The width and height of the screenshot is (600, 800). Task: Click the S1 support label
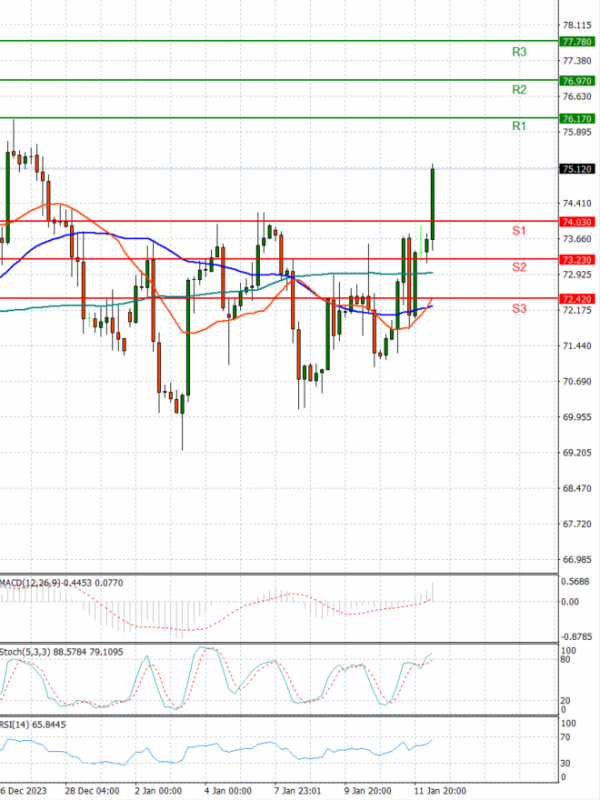519,231
